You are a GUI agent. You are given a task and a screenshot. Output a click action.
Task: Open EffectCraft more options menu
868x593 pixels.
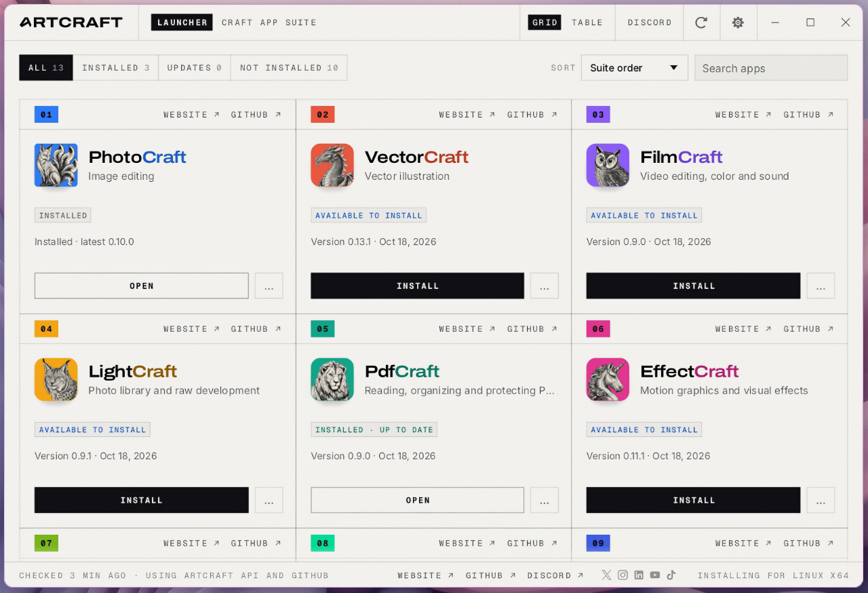821,500
